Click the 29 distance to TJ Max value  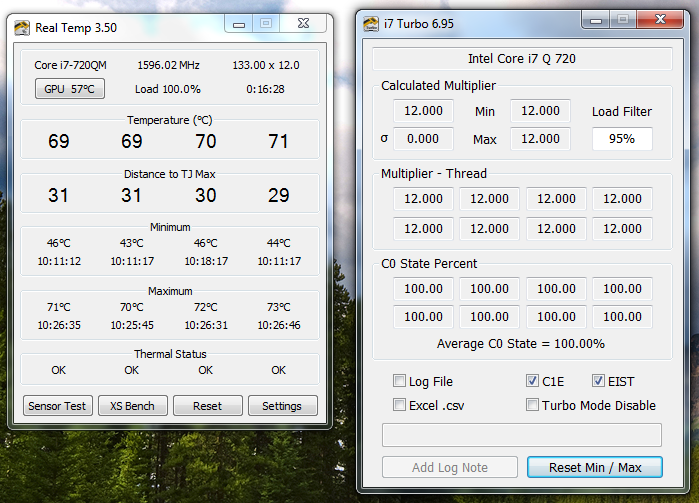click(278, 195)
